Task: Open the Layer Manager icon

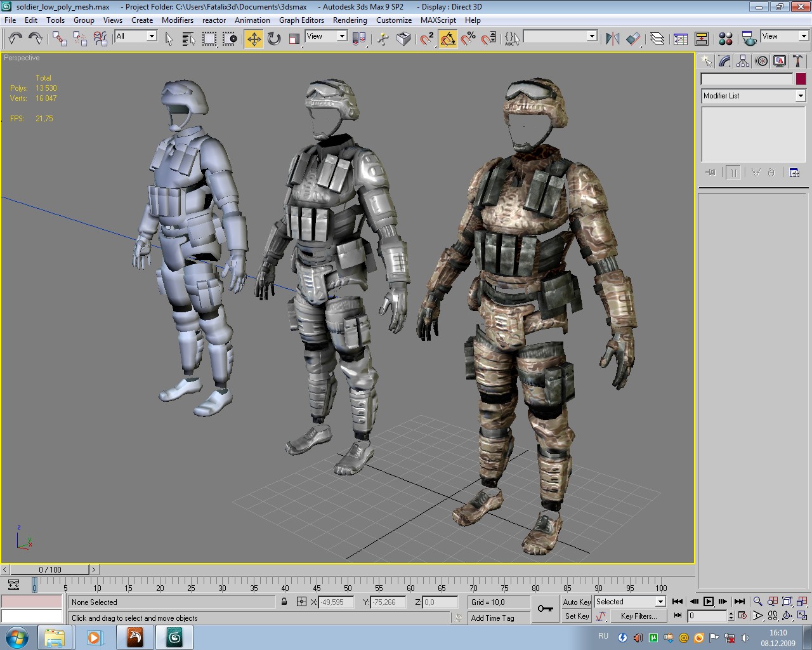Action: (x=657, y=39)
